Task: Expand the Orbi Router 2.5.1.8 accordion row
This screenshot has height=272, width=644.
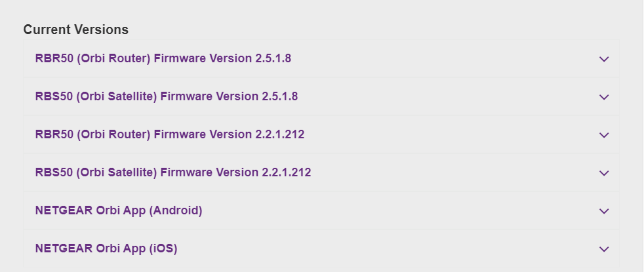Action: pos(321,59)
